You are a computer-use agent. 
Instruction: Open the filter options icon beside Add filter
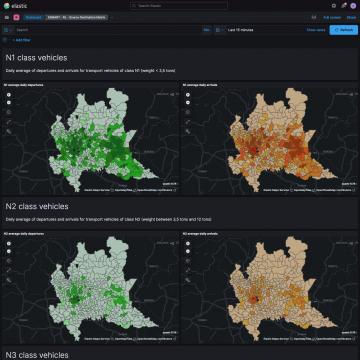point(5,40)
